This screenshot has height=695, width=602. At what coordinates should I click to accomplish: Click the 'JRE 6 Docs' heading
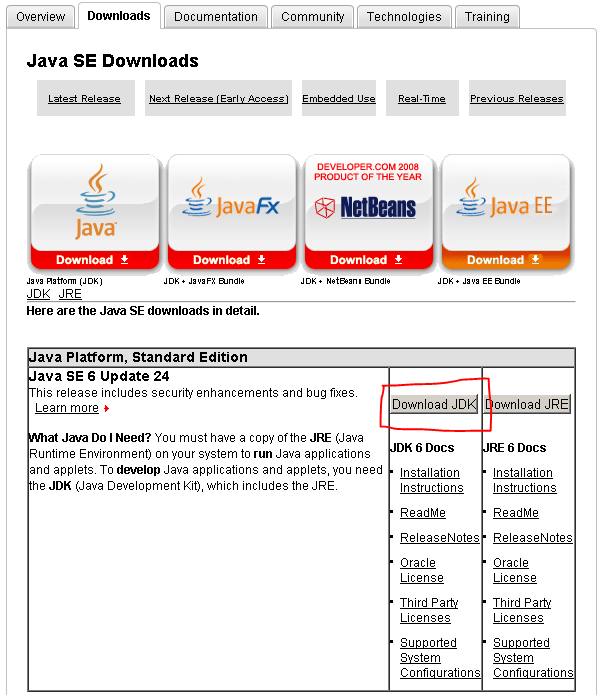coord(515,448)
